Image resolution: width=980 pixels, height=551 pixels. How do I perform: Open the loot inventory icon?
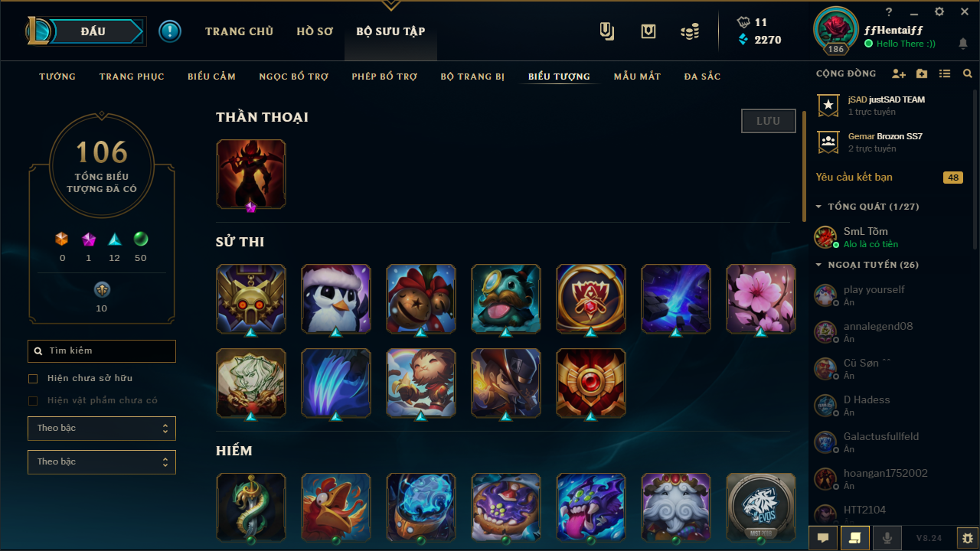(x=648, y=31)
